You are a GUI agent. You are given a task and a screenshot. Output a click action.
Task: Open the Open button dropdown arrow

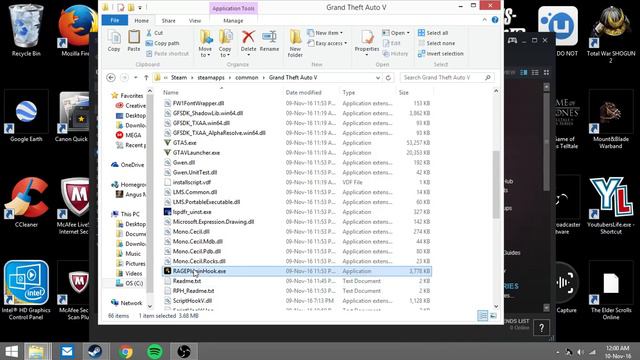408,33
